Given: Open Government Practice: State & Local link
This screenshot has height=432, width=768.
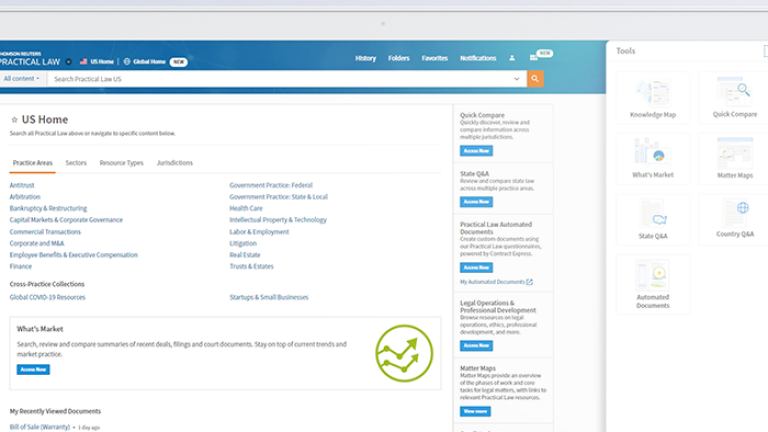Looking at the screenshot, I should click(x=278, y=197).
